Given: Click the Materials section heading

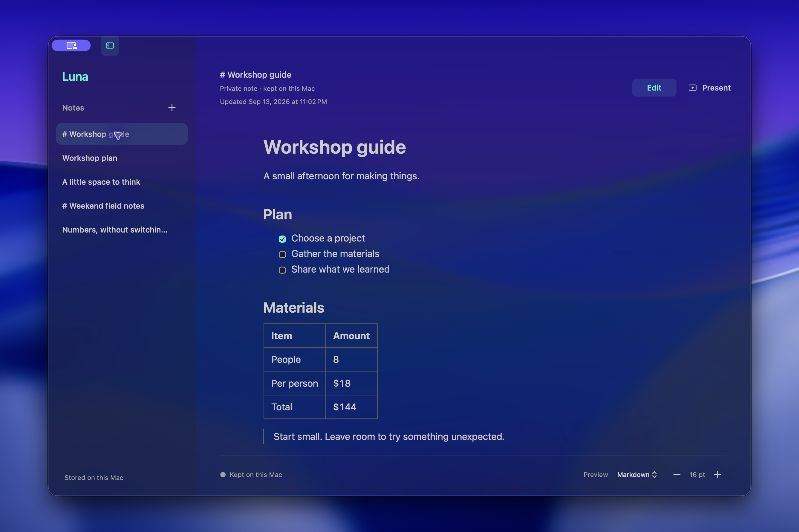Looking at the screenshot, I should click(294, 308).
